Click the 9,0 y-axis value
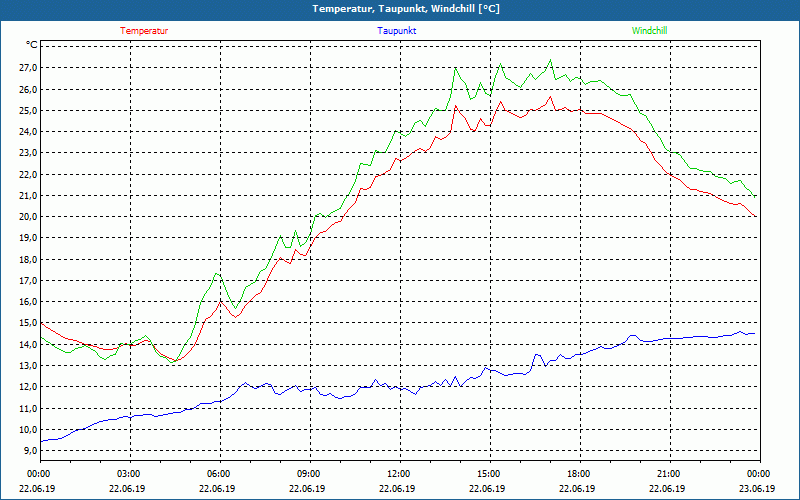800x500 pixels. (31, 451)
